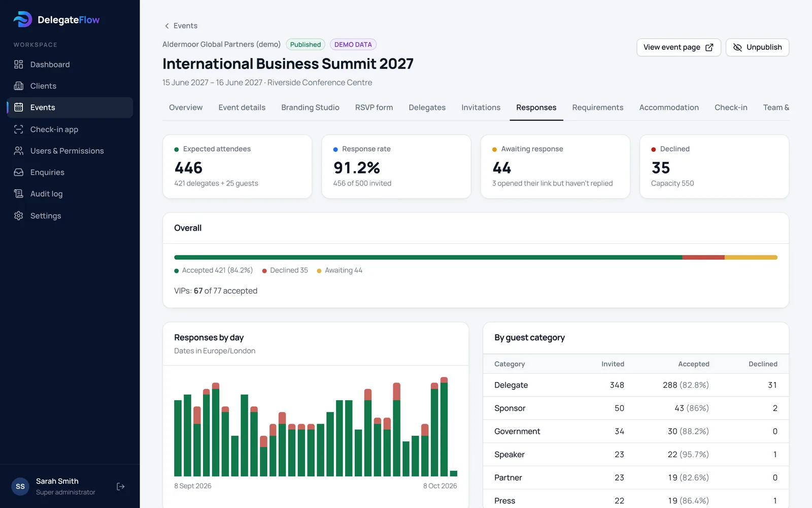Click the green accepted segment of overall bar

[428, 258]
